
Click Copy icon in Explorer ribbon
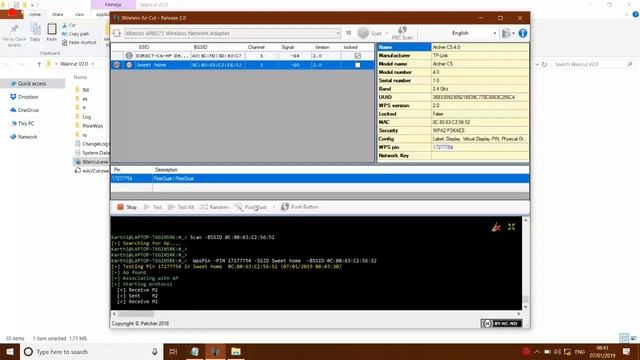coord(35,32)
